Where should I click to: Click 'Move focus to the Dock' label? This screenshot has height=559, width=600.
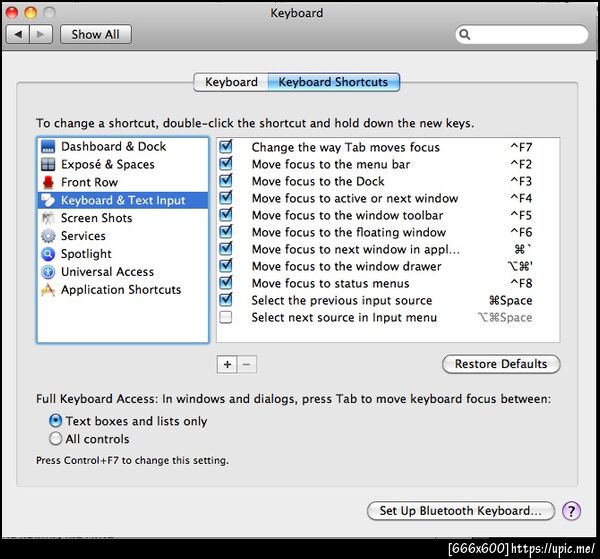tap(318, 181)
